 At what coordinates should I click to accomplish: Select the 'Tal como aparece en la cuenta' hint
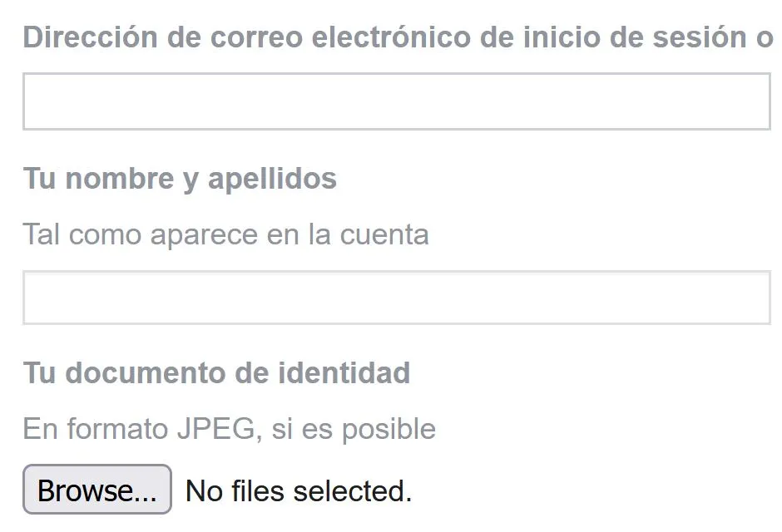coord(226,234)
